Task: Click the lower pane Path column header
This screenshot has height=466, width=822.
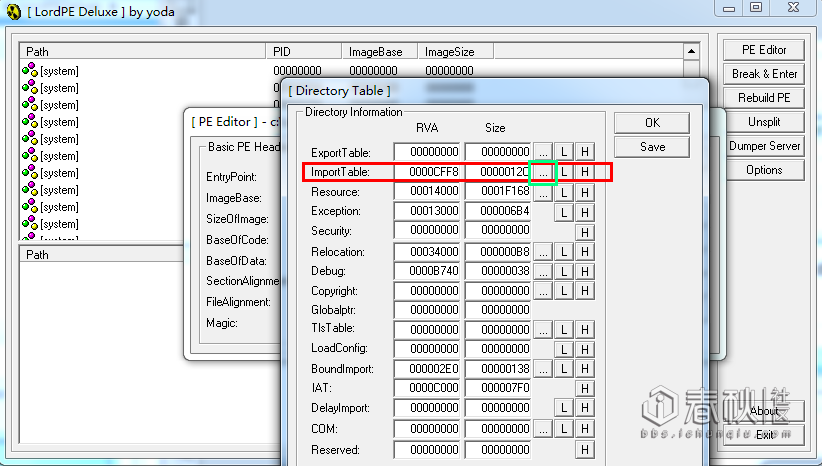Action: point(102,255)
